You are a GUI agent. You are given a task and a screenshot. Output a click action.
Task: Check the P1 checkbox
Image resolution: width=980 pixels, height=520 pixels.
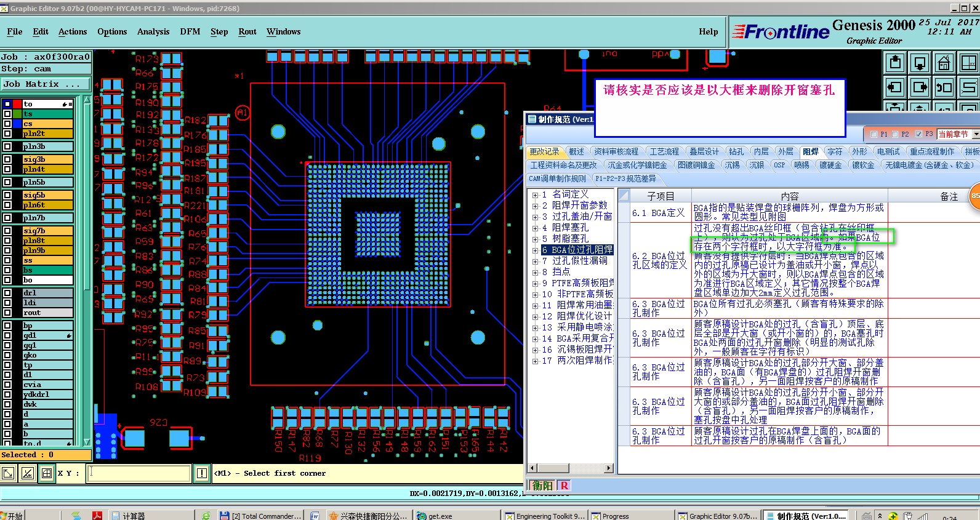(874, 134)
